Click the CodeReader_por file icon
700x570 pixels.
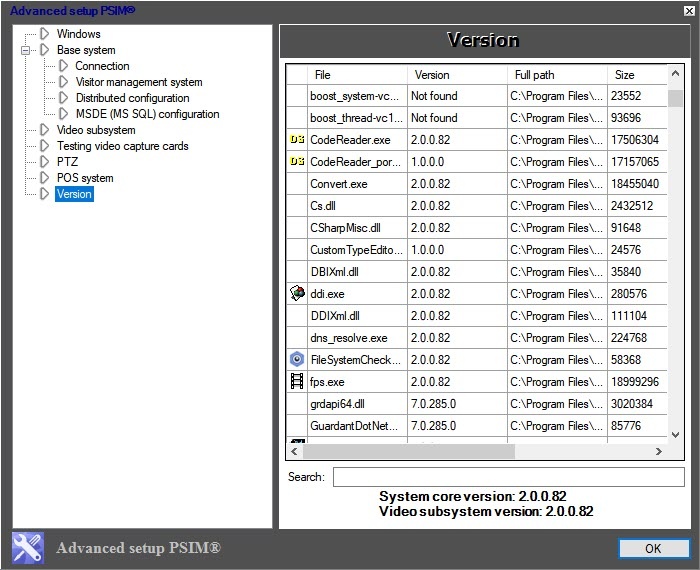pos(296,162)
